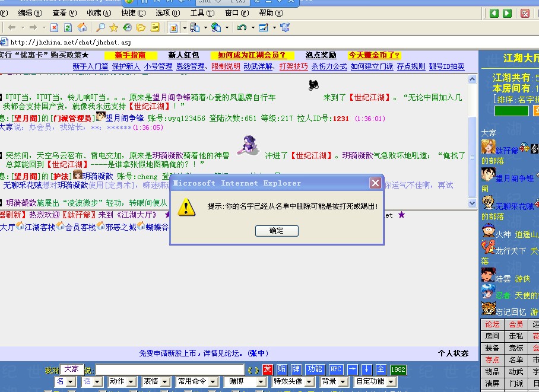Open the 特效头像 dropdown
The image size is (539, 392).
pos(293,382)
